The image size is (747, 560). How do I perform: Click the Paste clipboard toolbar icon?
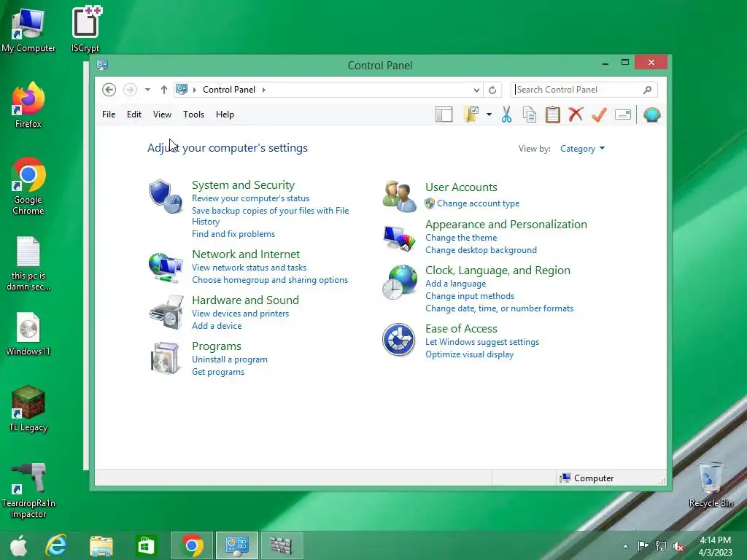pyautogui.click(x=553, y=114)
